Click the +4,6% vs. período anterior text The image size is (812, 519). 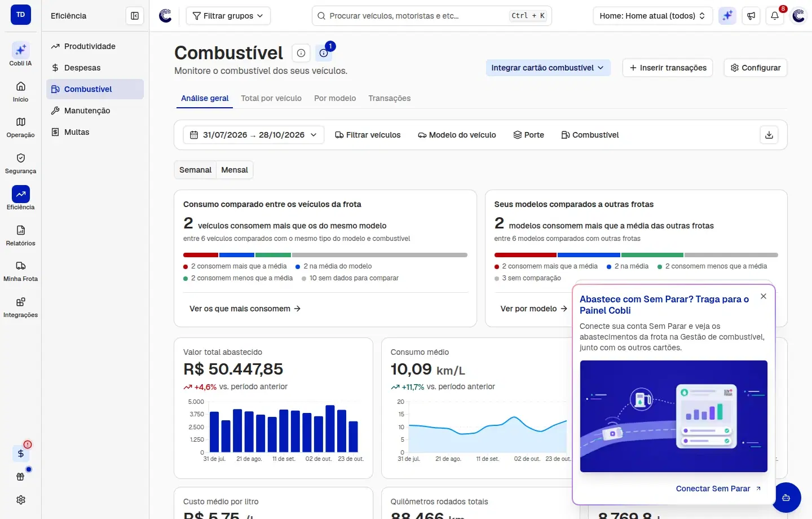[x=235, y=387]
